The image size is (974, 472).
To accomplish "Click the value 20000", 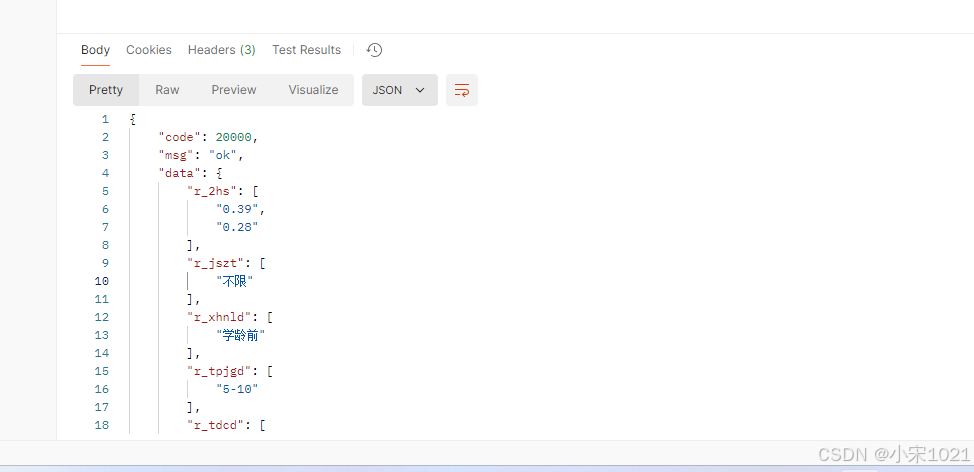I will (233, 137).
